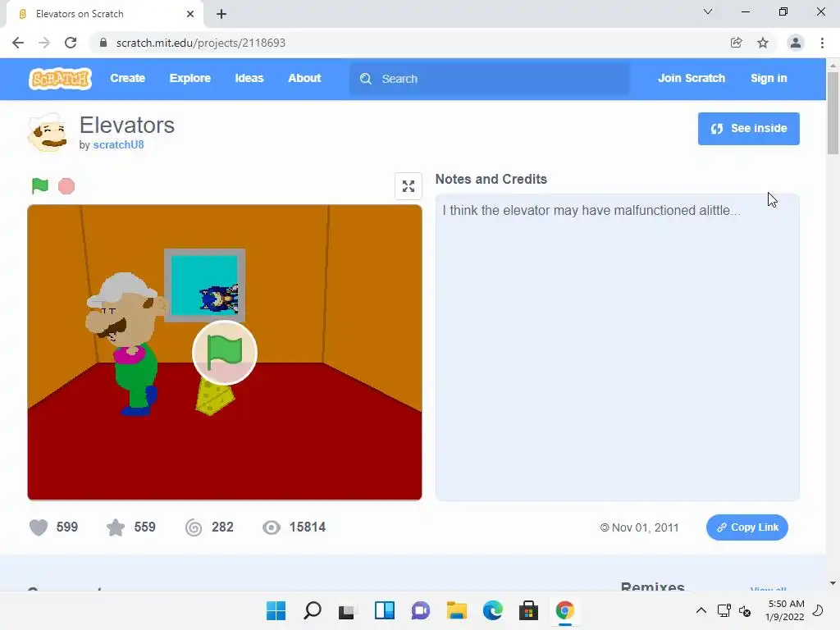Image resolution: width=840 pixels, height=630 pixels.
Task: Select the Elevators on Scratch tab
Action: (x=104, y=14)
